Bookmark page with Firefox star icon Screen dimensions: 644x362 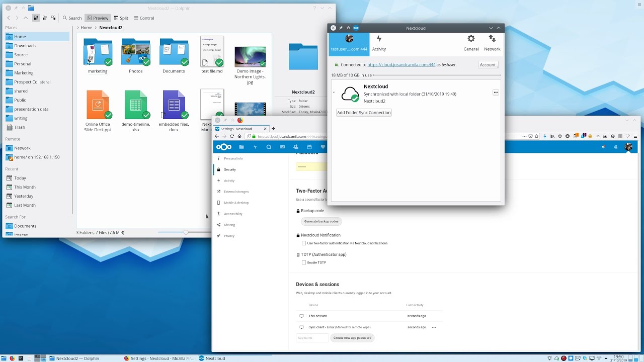537,136
